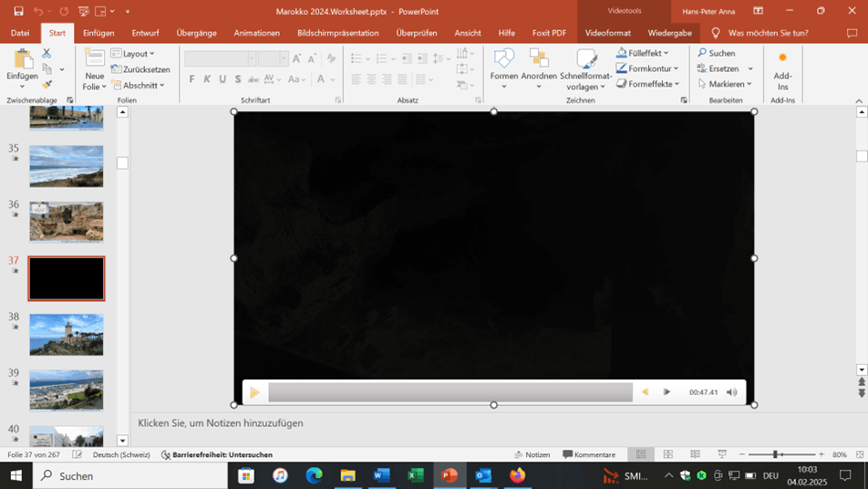Switch to Normal view in status bar

pyautogui.click(x=640, y=454)
